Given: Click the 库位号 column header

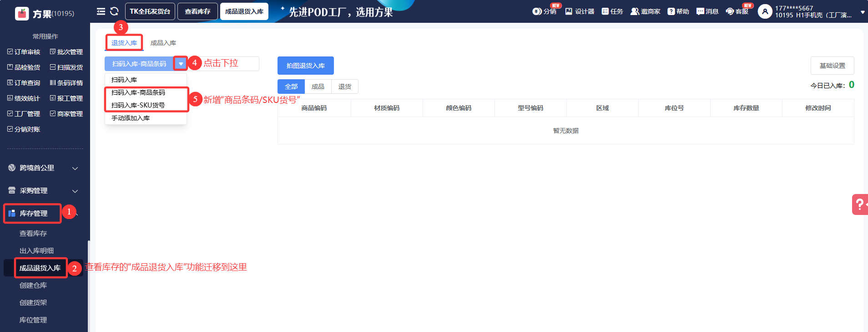Looking at the screenshot, I should (674, 108).
